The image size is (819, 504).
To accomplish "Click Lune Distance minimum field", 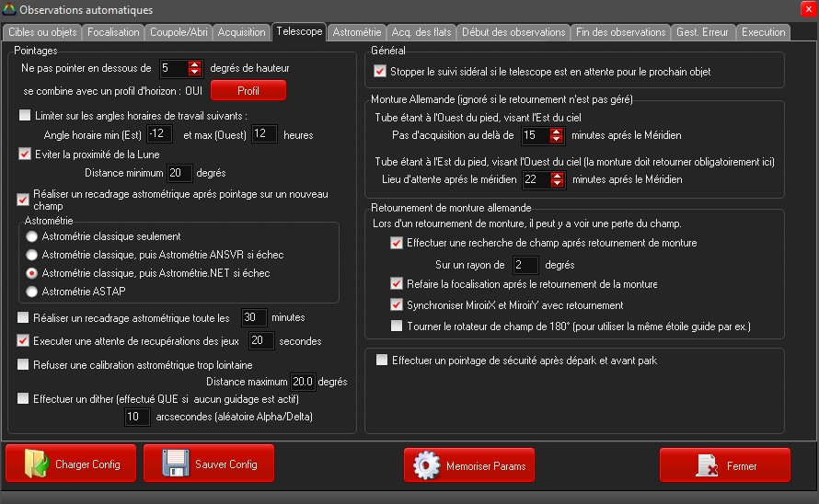I will [x=179, y=173].
